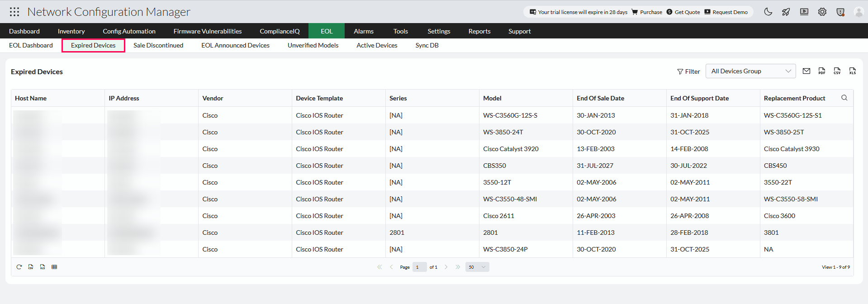Viewport: 868px width, 304px height.
Task: Open the Config Automation menu
Action: point(129,31)
